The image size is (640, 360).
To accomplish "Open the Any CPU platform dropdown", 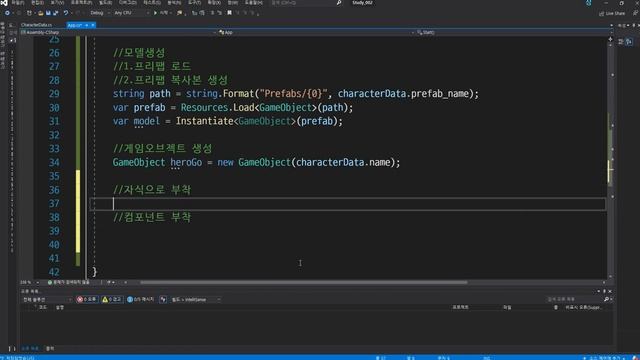I will (131, 13).
